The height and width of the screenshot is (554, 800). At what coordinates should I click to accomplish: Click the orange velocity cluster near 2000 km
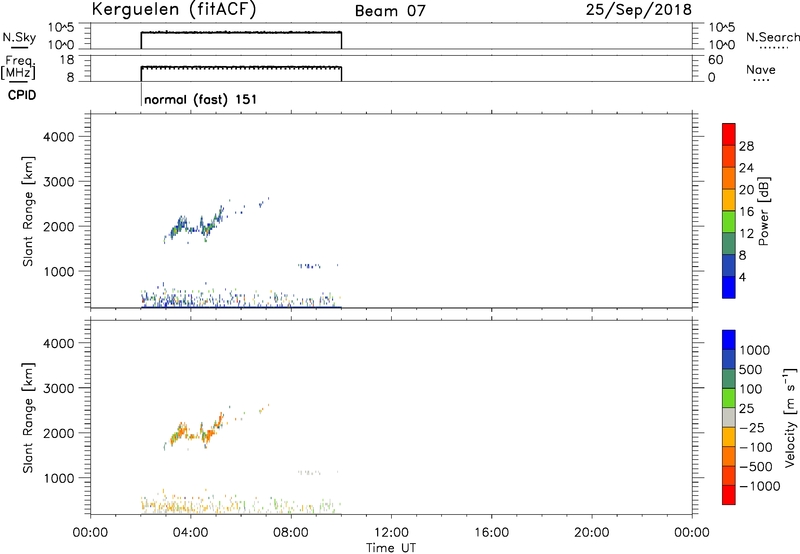point(196,432)
